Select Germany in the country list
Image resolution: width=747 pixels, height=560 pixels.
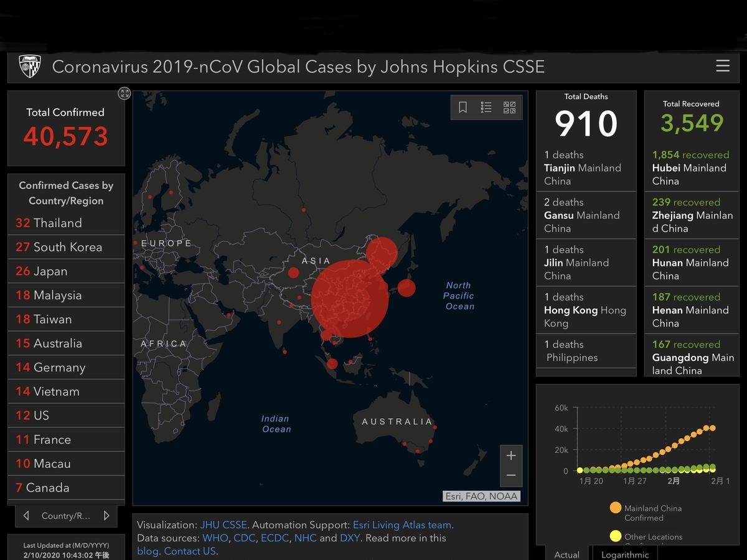[66, 367]
